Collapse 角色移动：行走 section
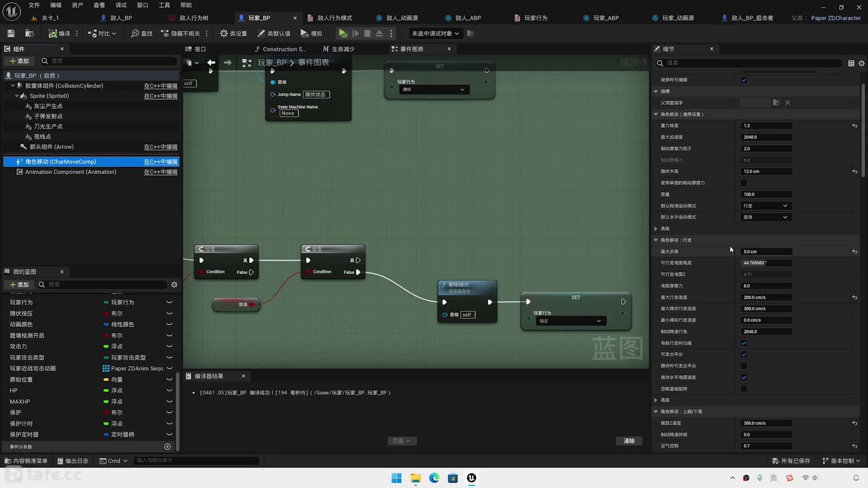 click(x=656, y=240)
